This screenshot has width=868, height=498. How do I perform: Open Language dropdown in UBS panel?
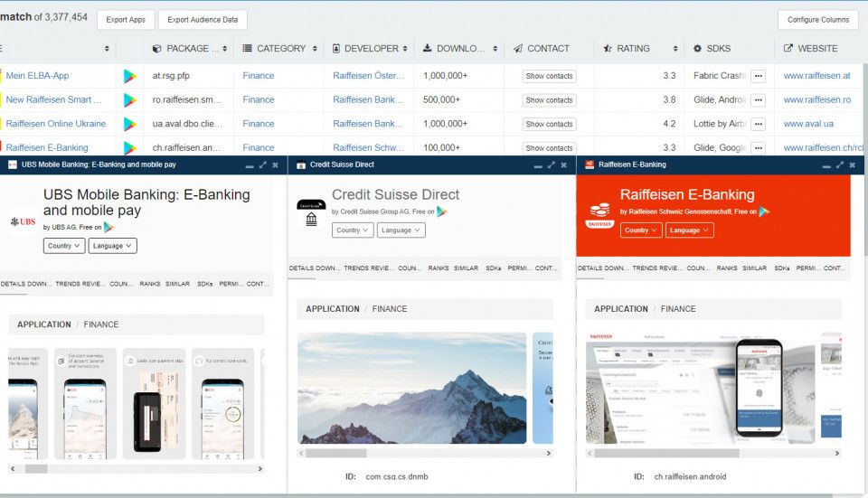tap(112, 246)
